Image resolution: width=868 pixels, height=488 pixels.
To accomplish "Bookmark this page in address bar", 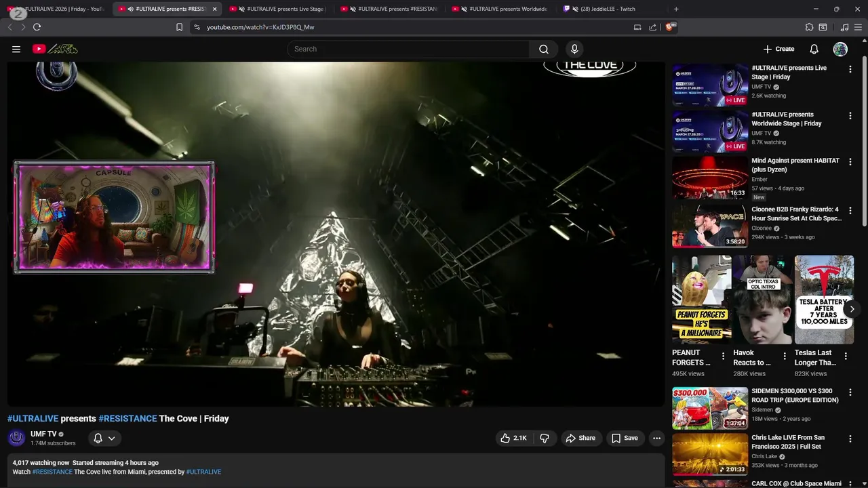I will [179, 27].
